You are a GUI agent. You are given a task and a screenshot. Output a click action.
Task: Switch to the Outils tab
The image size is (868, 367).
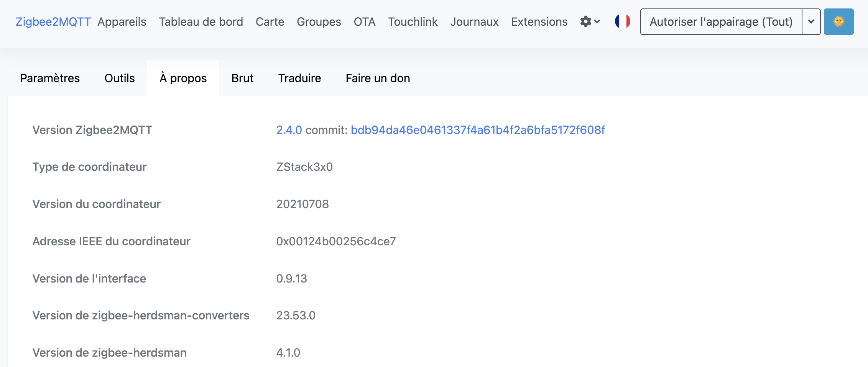pos(120,78)
